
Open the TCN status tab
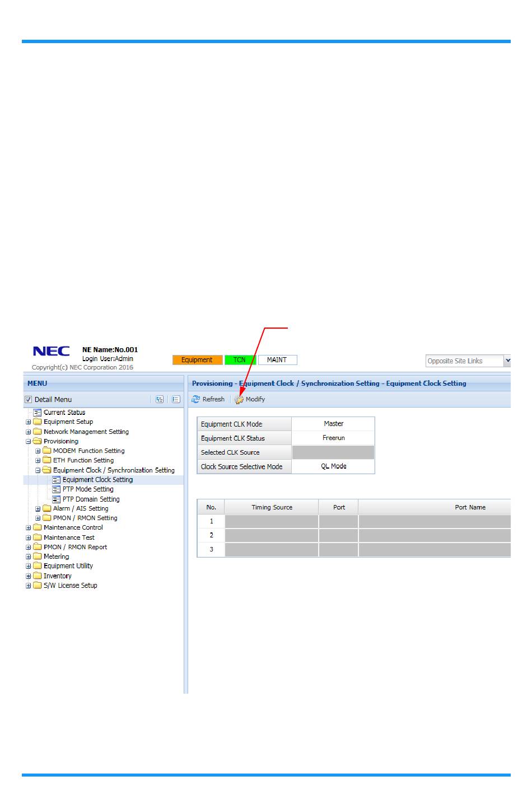click(240, 360)
